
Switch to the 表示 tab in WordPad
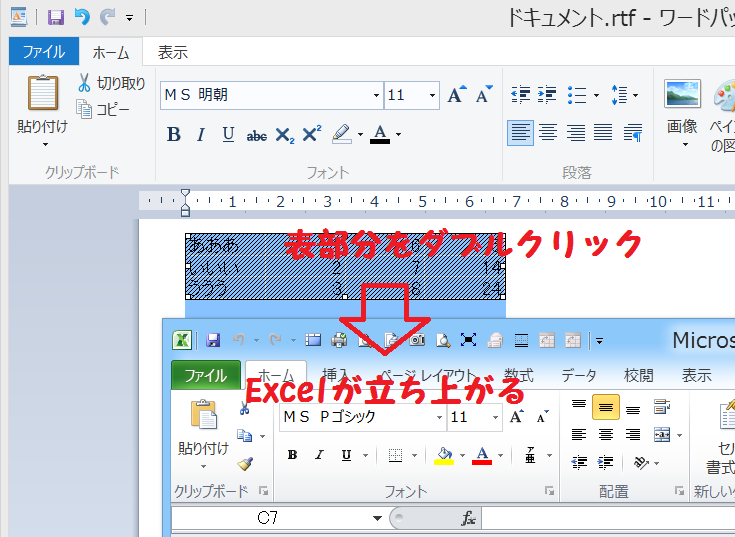172,52
